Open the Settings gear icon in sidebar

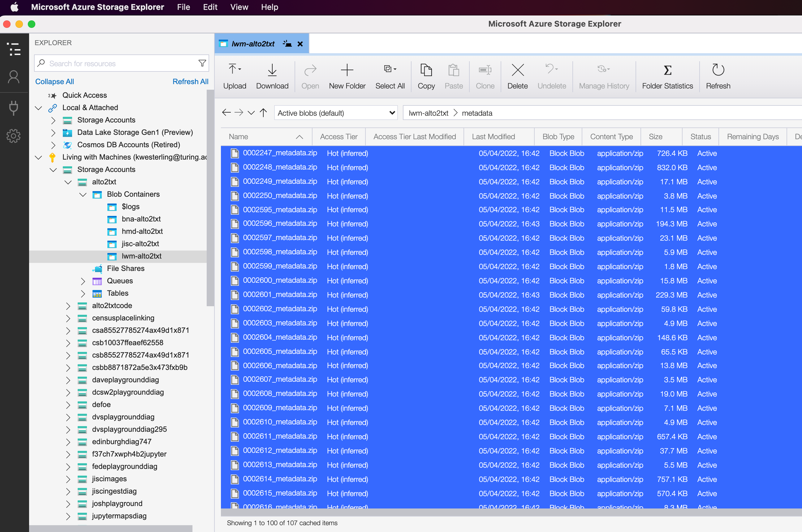[14, 136]
